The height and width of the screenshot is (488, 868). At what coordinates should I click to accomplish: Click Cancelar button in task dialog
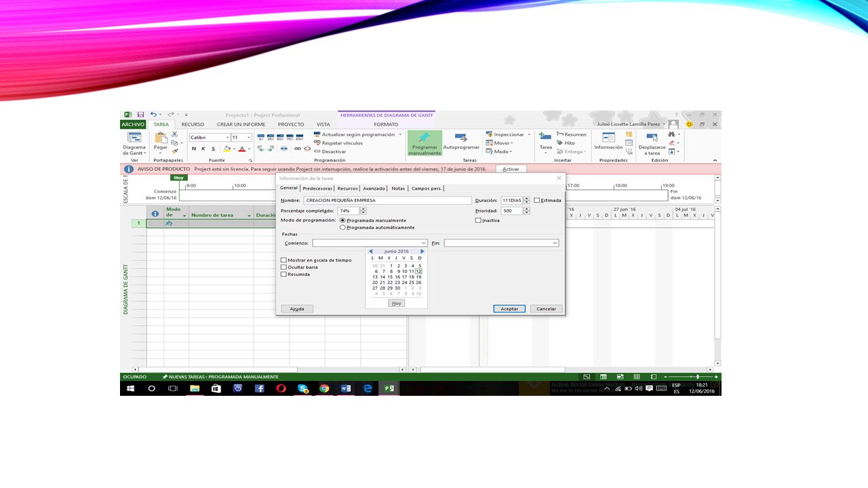coord(546,308)
